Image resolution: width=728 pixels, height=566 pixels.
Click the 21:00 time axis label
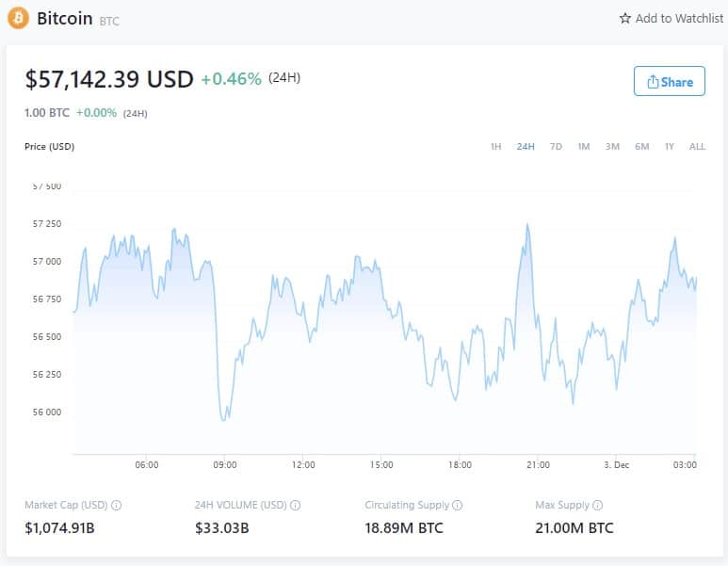coord(538,465)
